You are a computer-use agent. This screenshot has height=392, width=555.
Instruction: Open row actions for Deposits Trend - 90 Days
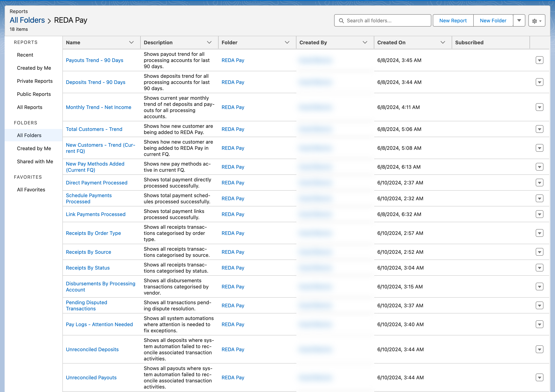tap(539, 82)
